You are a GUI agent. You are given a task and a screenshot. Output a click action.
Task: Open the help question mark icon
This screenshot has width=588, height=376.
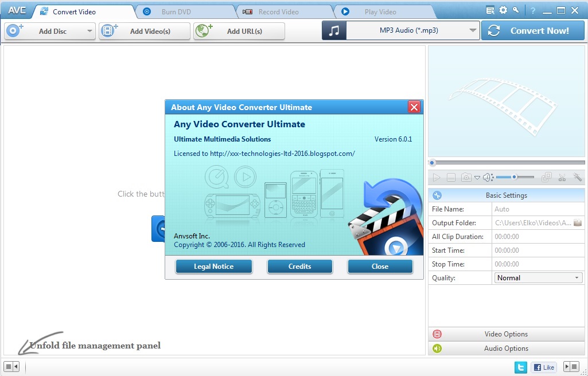pyautogui.click(x=532, y=11)
